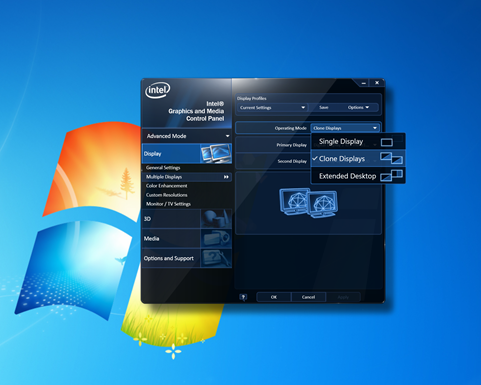Pick Extended Desktop from the mode list

(358, 176)
